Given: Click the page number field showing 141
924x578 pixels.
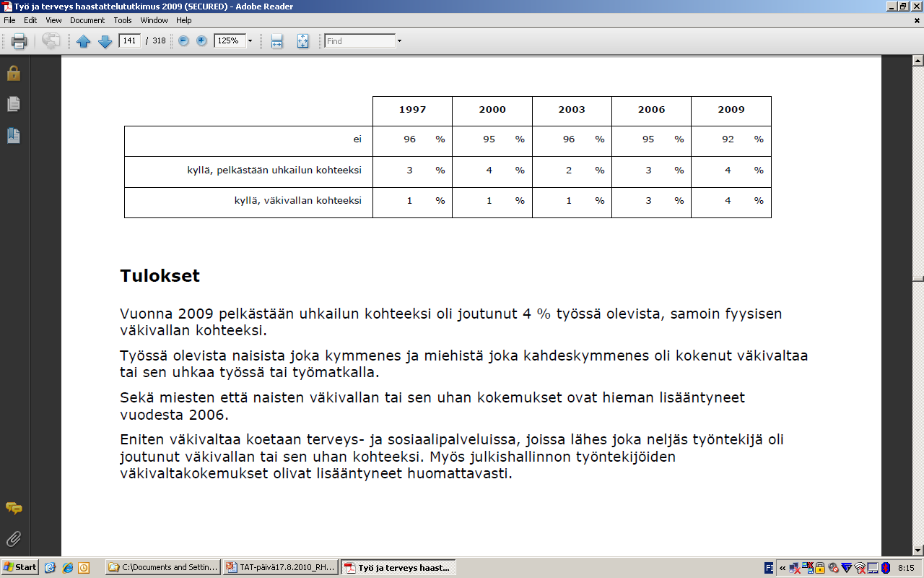Looking at the screenshot, I should click(x=129, y=40).
